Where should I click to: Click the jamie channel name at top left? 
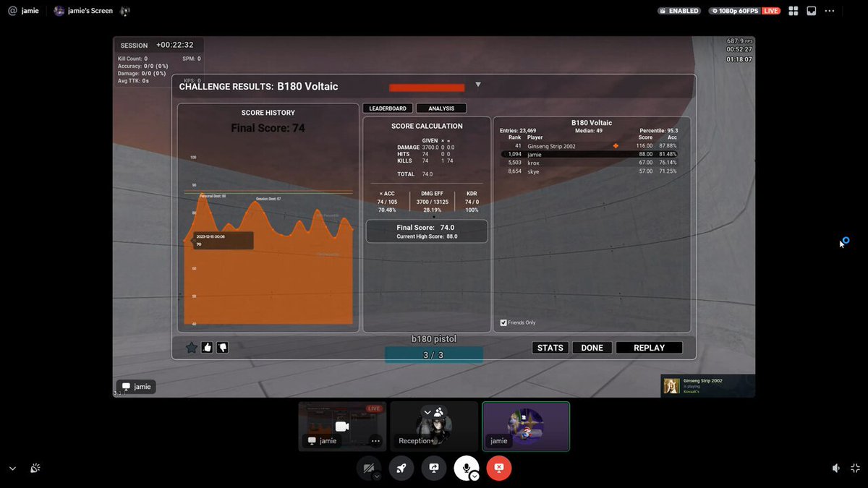(30, 11)
